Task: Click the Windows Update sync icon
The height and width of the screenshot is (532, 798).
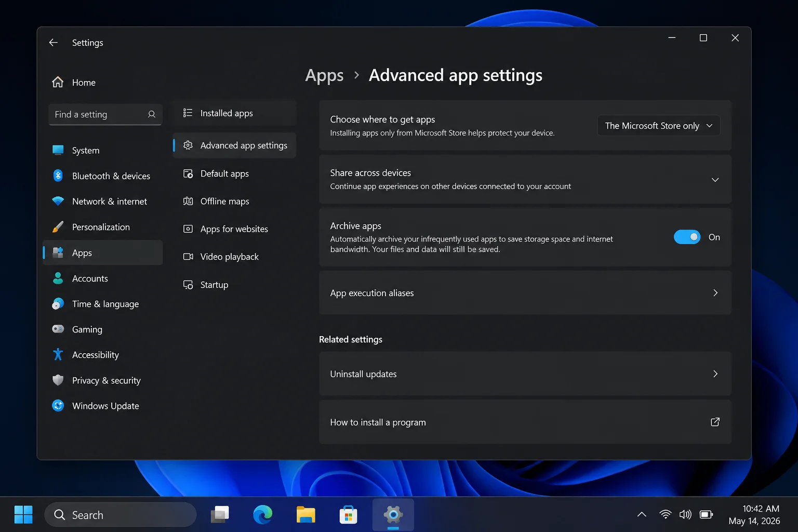Action: click(x=58, y=406)
